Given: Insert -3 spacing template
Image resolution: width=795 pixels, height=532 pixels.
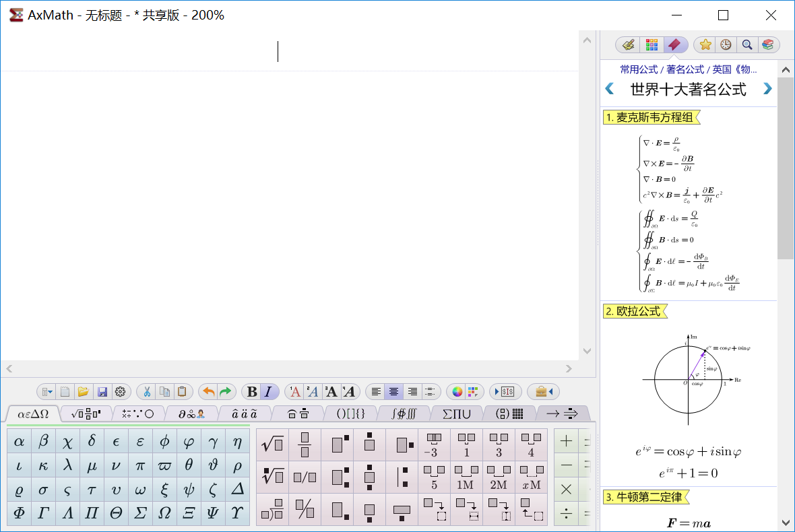Looking at the screenshot, I should pos(434,445).
